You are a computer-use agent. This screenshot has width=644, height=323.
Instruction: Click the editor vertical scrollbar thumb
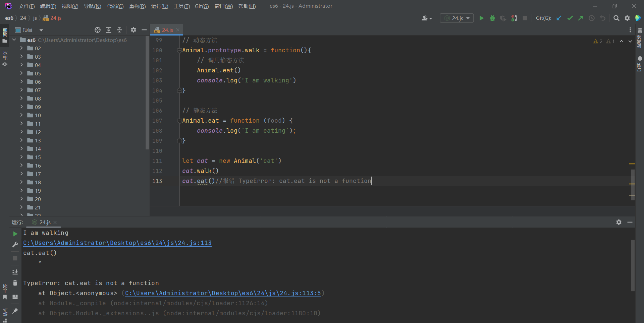633,184
